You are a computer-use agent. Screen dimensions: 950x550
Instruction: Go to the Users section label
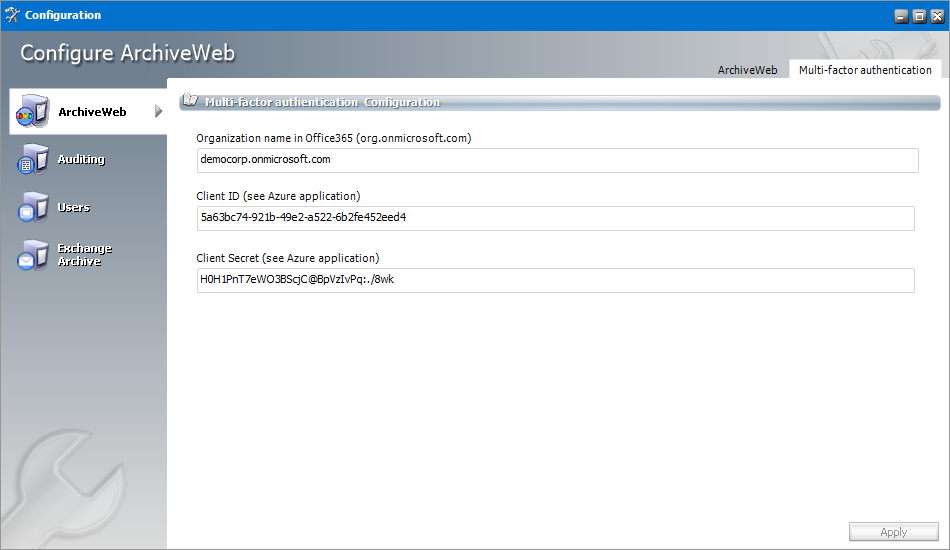74,208
